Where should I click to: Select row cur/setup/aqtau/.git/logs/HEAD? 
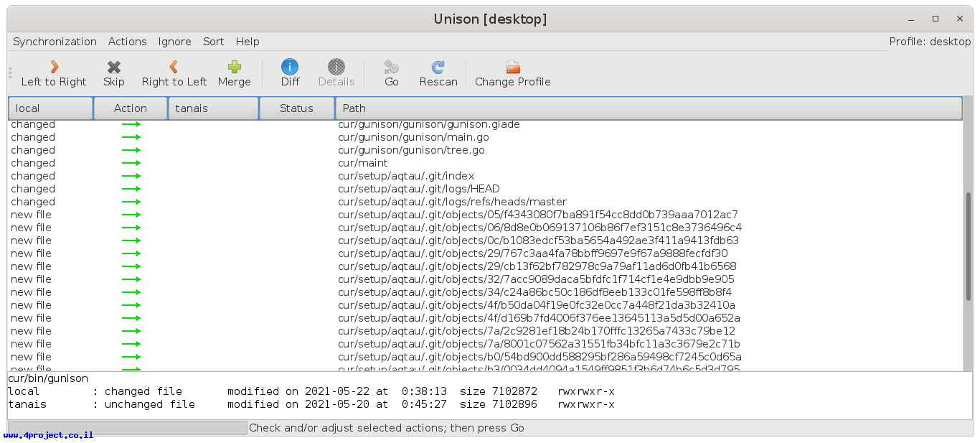pos(486,189)
